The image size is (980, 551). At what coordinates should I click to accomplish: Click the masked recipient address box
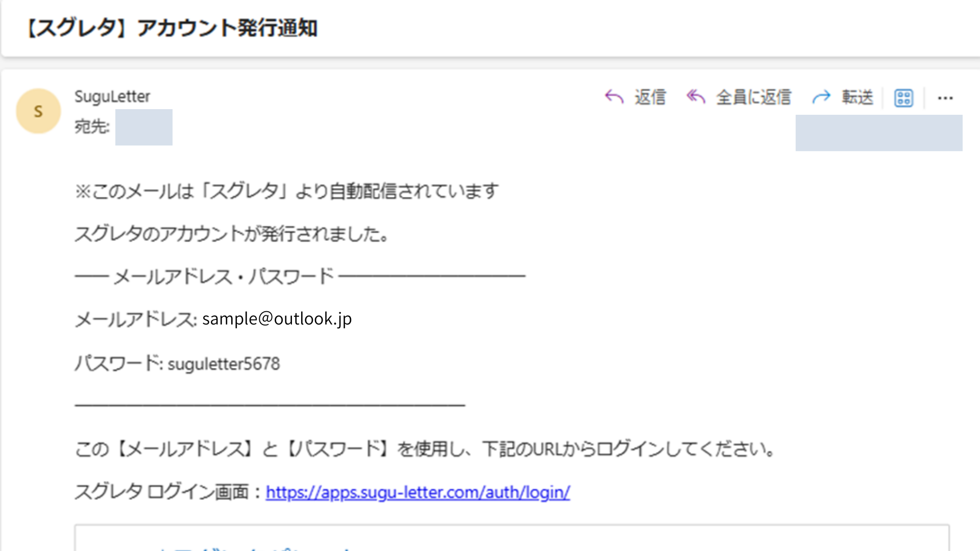[144, 127]
